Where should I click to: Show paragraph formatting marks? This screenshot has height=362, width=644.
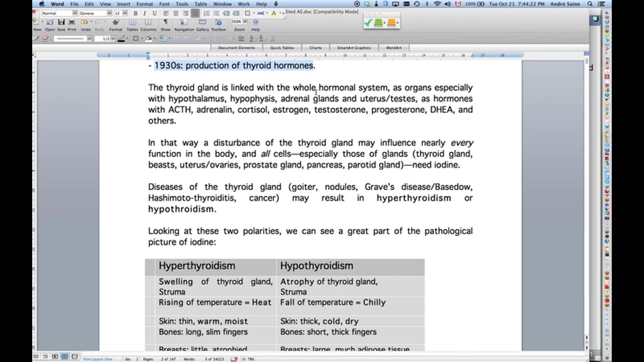point(165,22)
